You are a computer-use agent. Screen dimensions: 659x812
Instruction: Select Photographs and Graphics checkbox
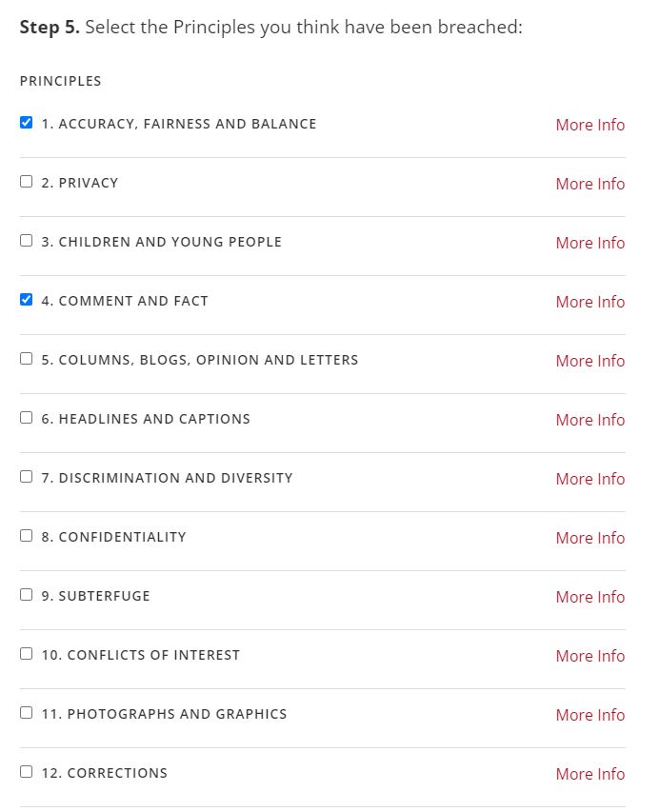26,713
